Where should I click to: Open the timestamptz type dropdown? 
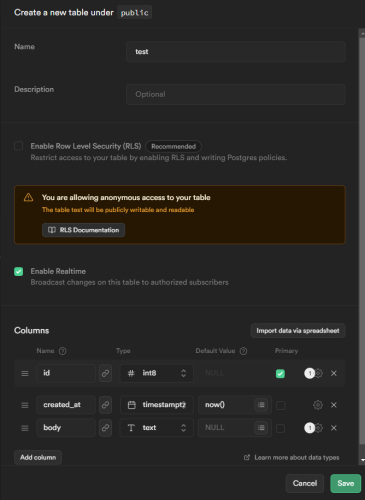coord(157,405)
